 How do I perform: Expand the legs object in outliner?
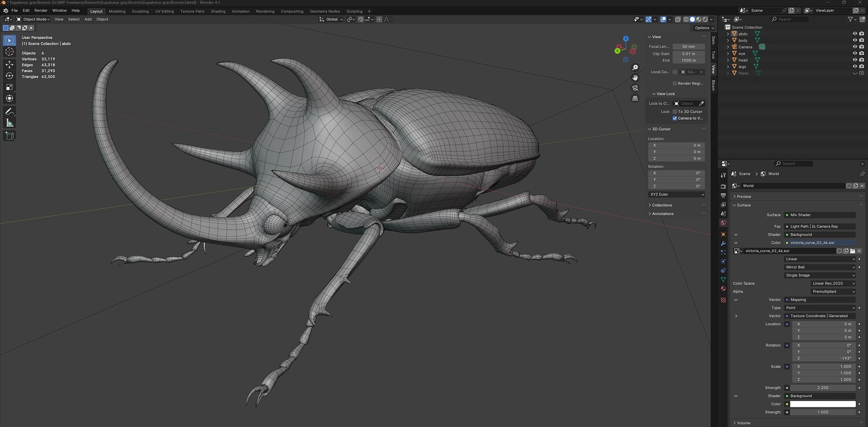pos(728,67)
